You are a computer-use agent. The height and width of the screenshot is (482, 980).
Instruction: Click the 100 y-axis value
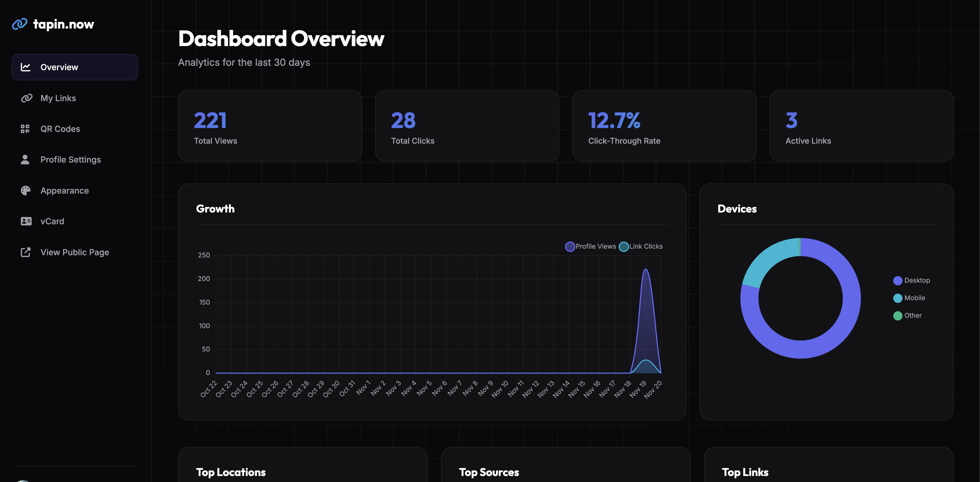(204, 325)
